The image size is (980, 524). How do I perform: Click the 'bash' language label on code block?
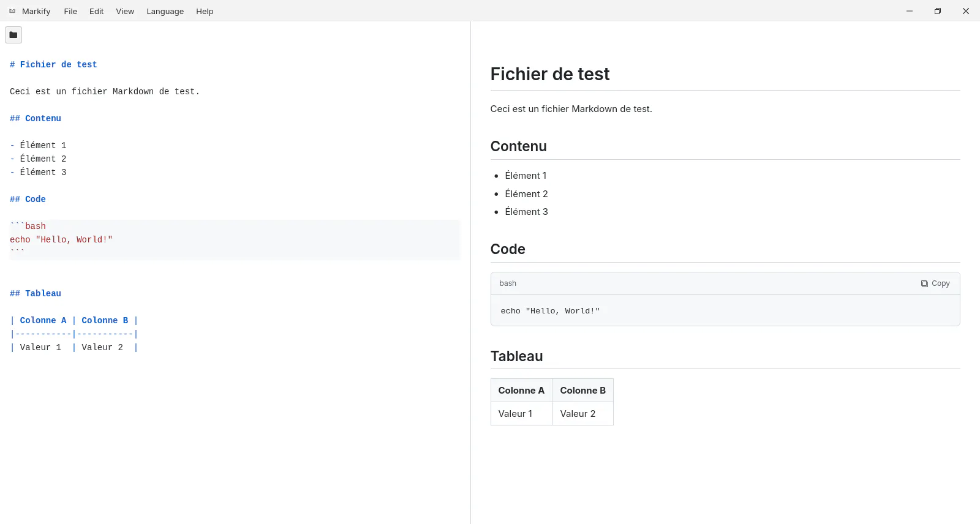coord(508,283)
